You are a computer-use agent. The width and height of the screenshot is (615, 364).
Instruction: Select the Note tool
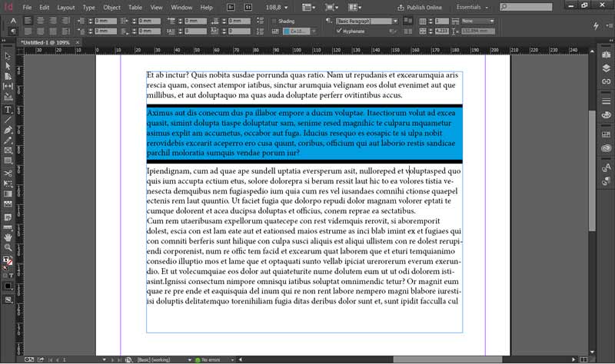pos(8,217)
